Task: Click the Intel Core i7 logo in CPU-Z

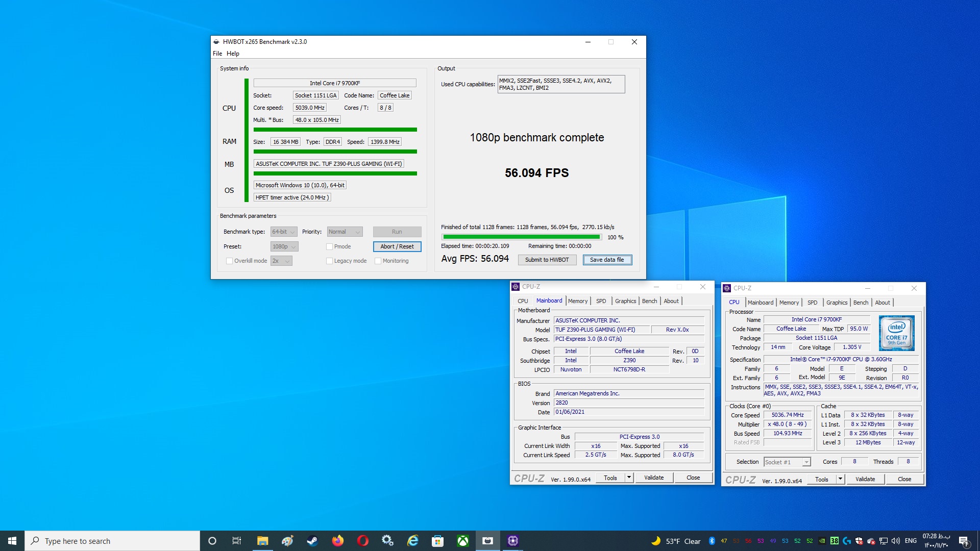Action: (896, 333)
